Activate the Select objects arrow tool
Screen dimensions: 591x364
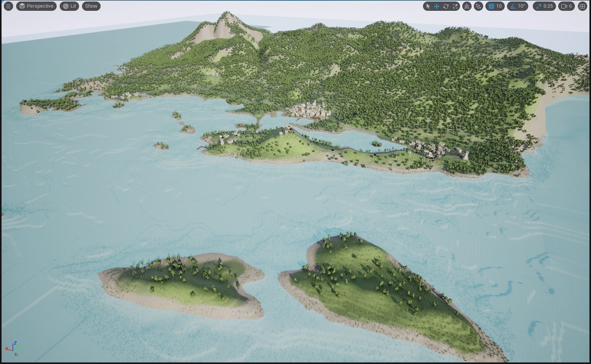pyautogui.click(x=428, y=6)
